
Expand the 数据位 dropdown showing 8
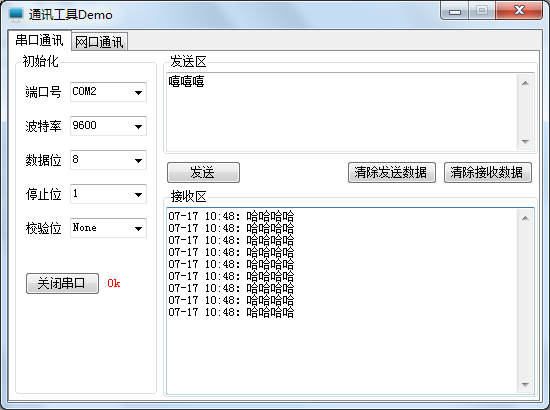(x=108, y=160)
